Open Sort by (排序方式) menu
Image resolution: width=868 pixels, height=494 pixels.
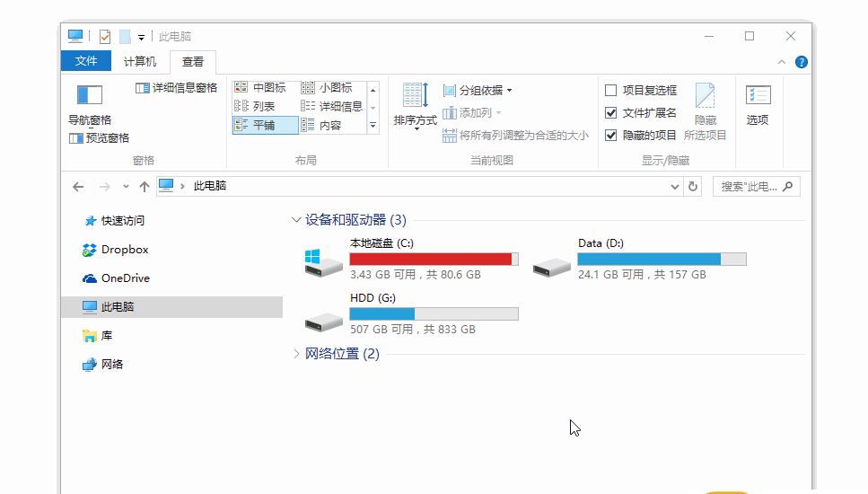pyautogui.click(x=416, y=107)
